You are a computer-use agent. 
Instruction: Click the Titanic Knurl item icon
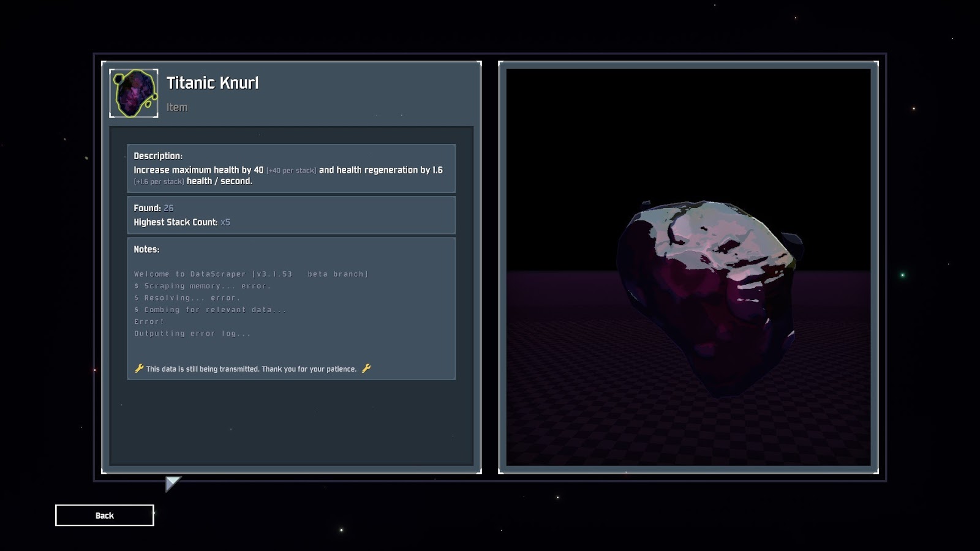coord(134,93)
